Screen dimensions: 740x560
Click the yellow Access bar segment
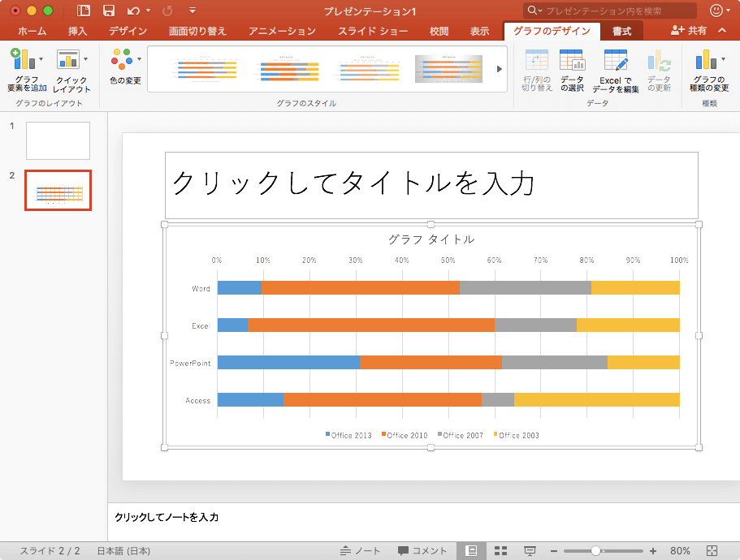coord(596,399)
